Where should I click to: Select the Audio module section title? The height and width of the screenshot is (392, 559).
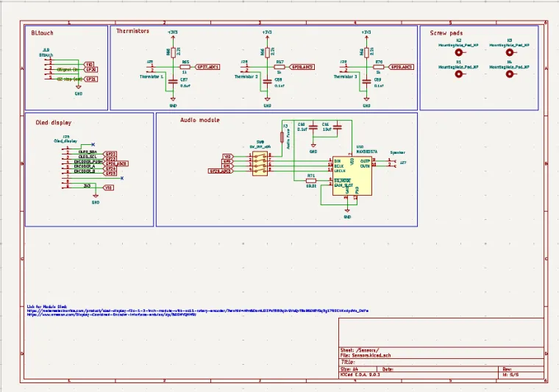tap(199, 119)
